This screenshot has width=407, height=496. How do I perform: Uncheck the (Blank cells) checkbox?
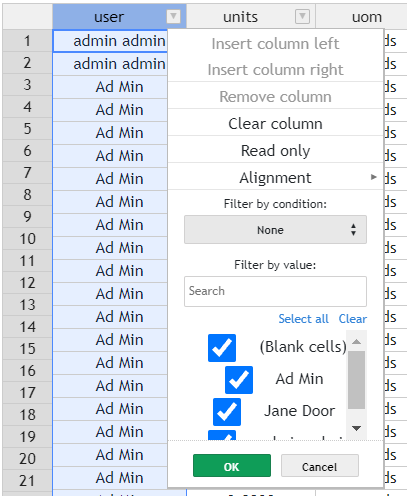point(222,348)
